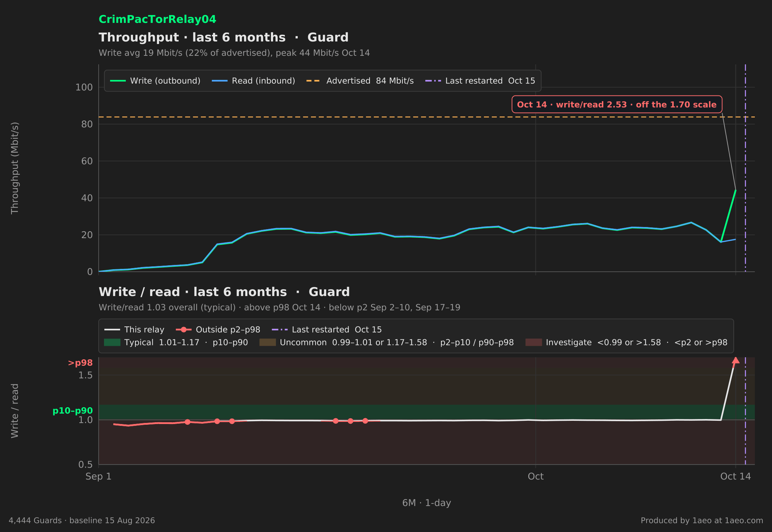This screenshot has height=532, width=772.
Task: Click the Write avg 19 Mbit/s subtitle
Action: (x=234, y=53)
